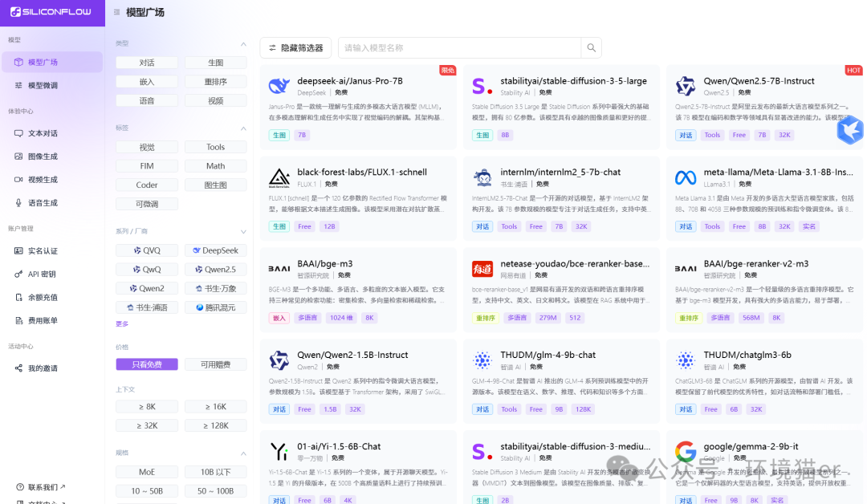867x504 pixels.
Task: Click the 多语言 tag on BAAI/bge-m3
Action: tap(307, 318)
